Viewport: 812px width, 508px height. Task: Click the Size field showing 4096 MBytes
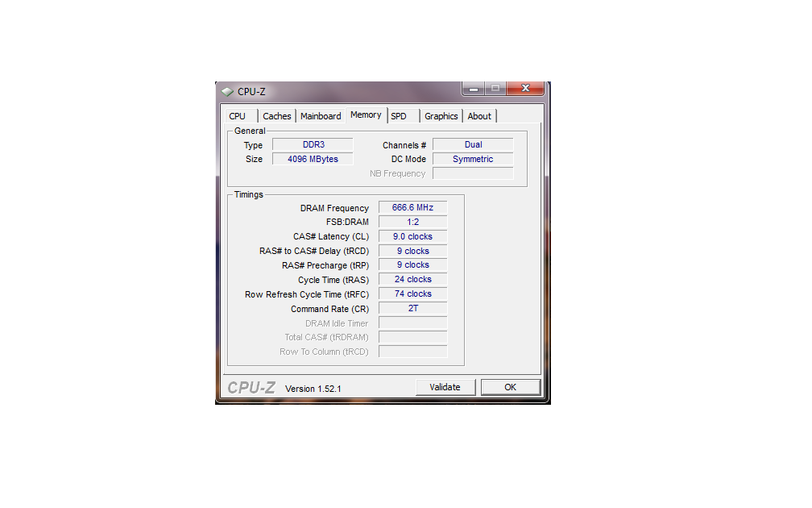point(313,159)
